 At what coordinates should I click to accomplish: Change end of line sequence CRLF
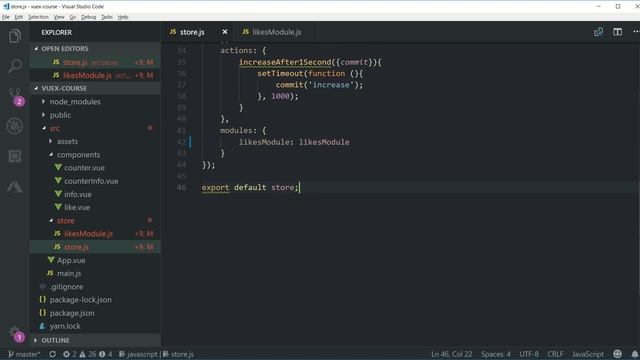click(x=555, y=354)
